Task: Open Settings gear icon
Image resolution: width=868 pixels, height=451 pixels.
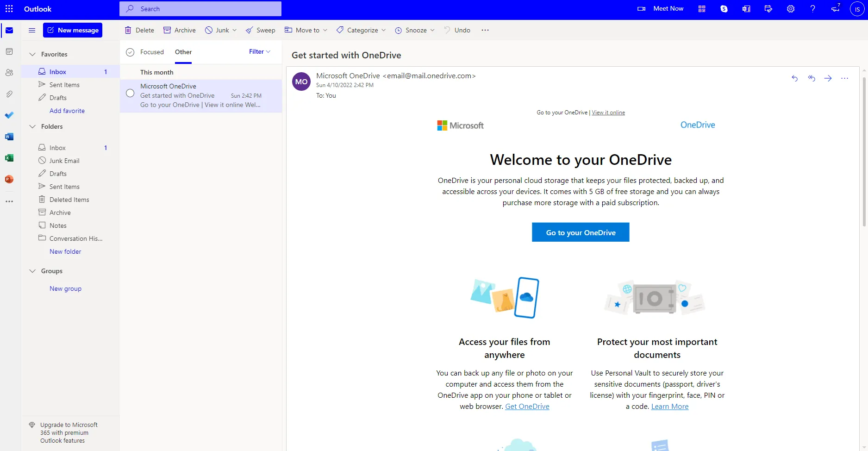Action: (x=791, y=9)
